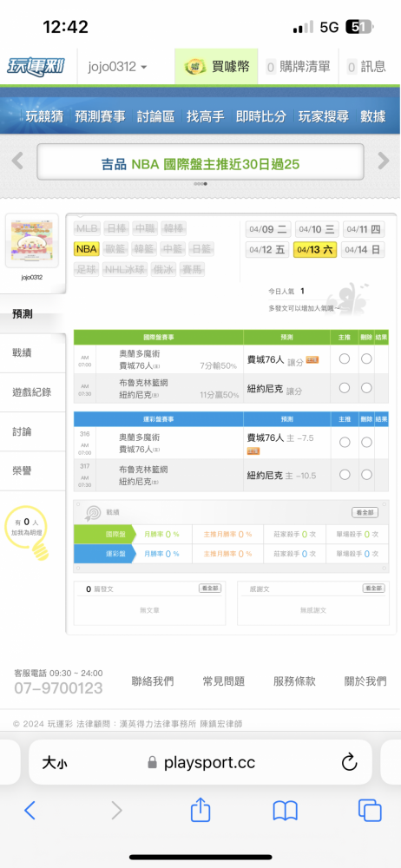Select 韓棒 league filter
This screenshot has width=401, height=868.
174,228
